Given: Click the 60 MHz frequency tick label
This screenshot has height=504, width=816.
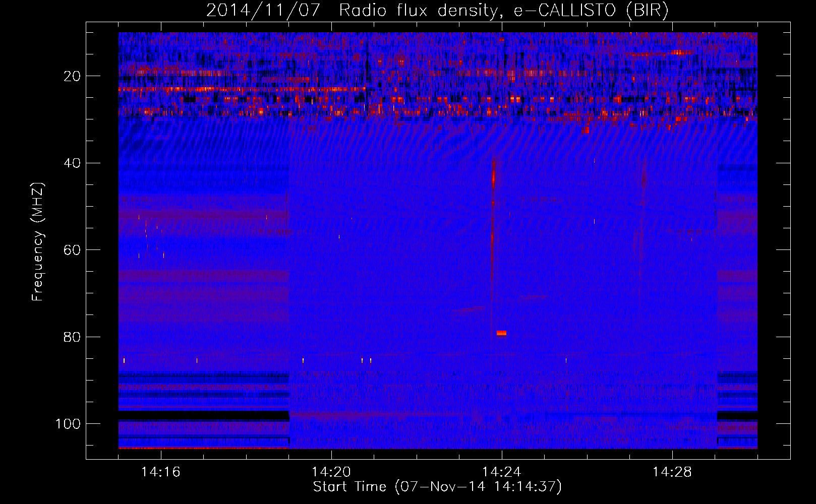Looking at the screenshot, I should pyautogui.click(x=73, y=250).
